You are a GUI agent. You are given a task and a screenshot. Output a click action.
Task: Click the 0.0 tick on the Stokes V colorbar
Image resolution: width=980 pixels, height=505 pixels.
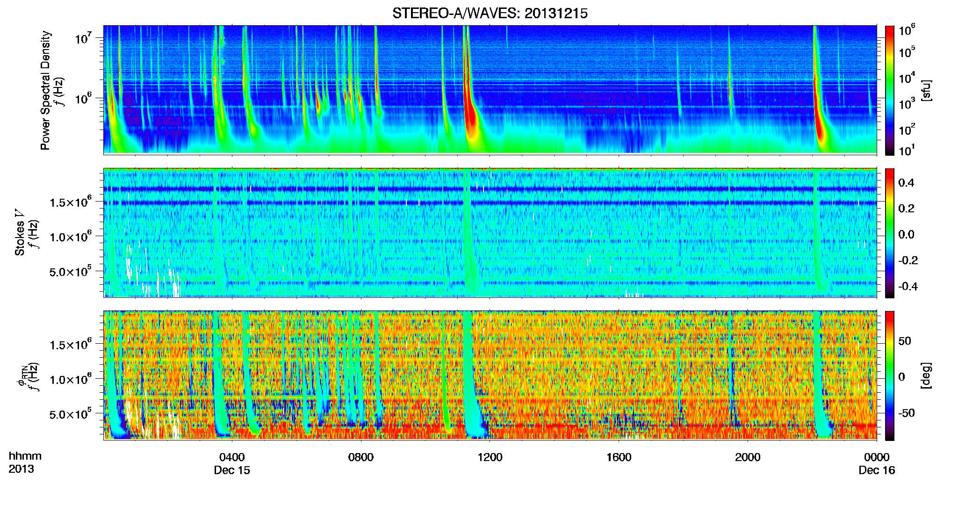click(906, 234)
